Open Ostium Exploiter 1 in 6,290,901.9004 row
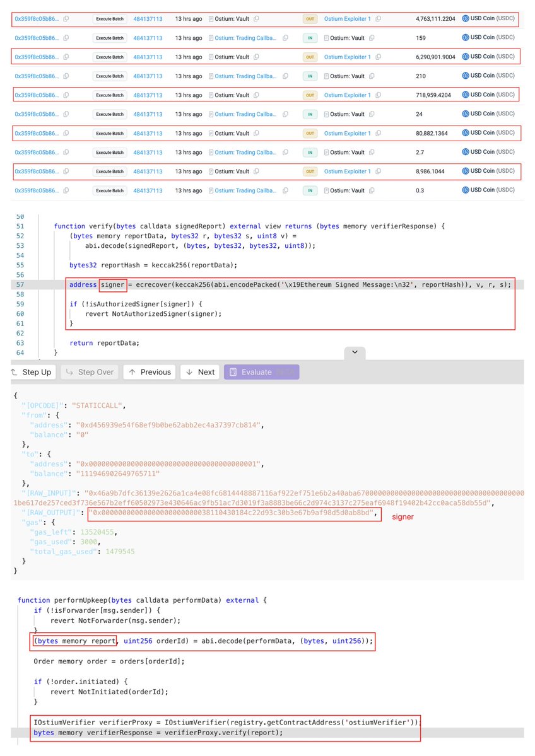 [348, 57]
